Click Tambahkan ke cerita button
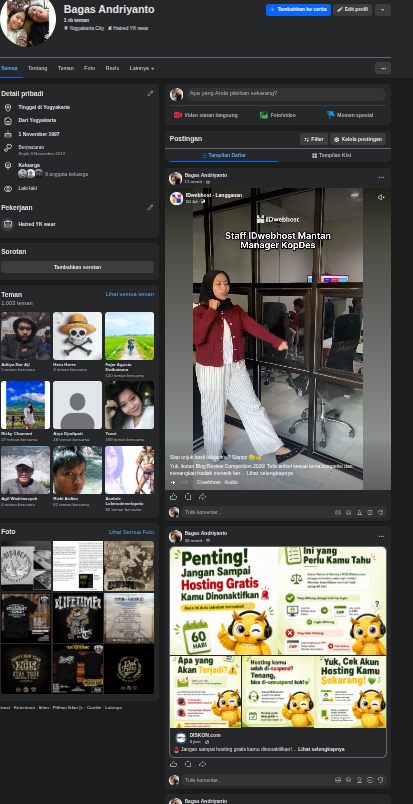This screenshot has width=413, height=804. 298,10
